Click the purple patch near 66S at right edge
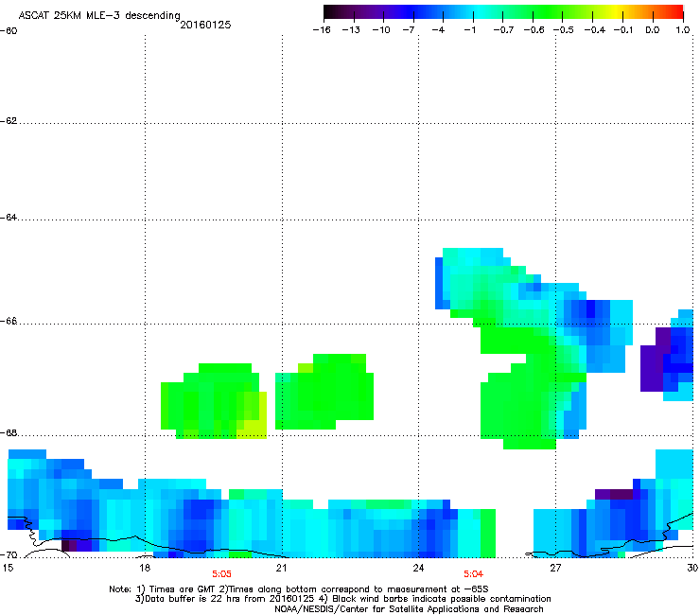Image resolution: width=700 pixels, height=615 pixels. point(652,366)
